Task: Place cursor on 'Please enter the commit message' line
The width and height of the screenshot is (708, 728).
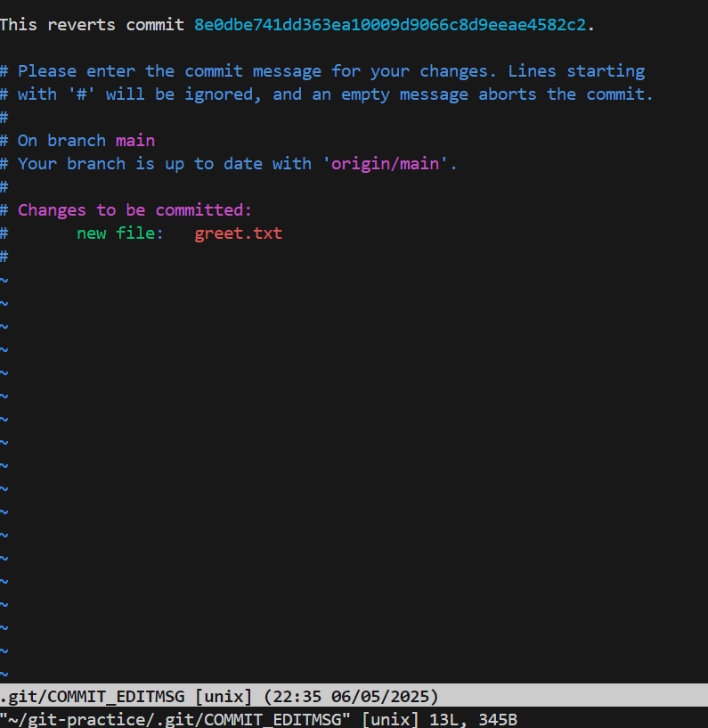Action: 322,71
